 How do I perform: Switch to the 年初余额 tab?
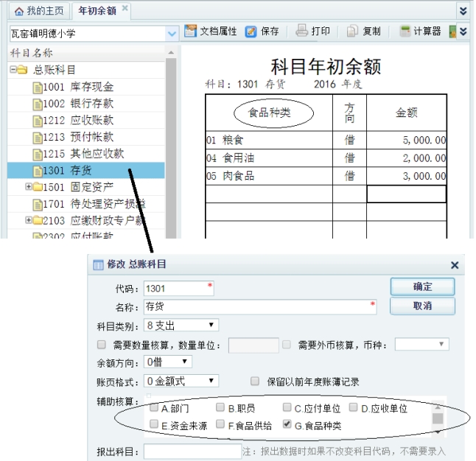tap(97, 11)
